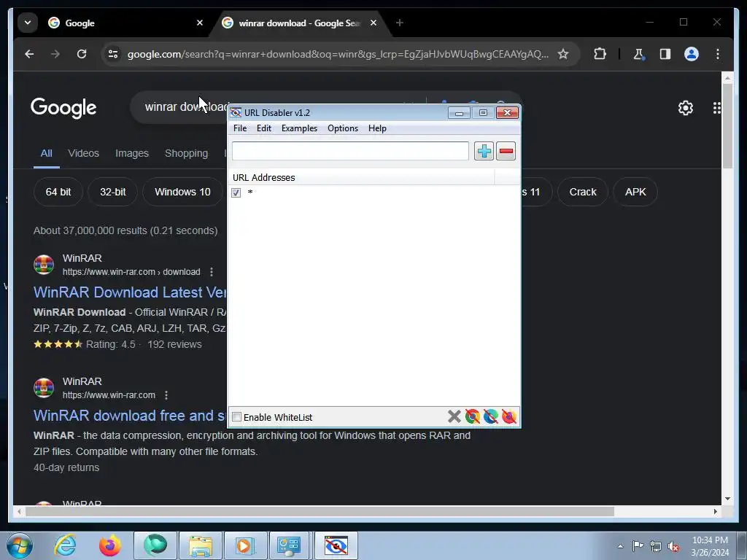The width and height of the screenshot is (747, 560).
Task: Enable the WhiteList checkbox
Action: 236,417
